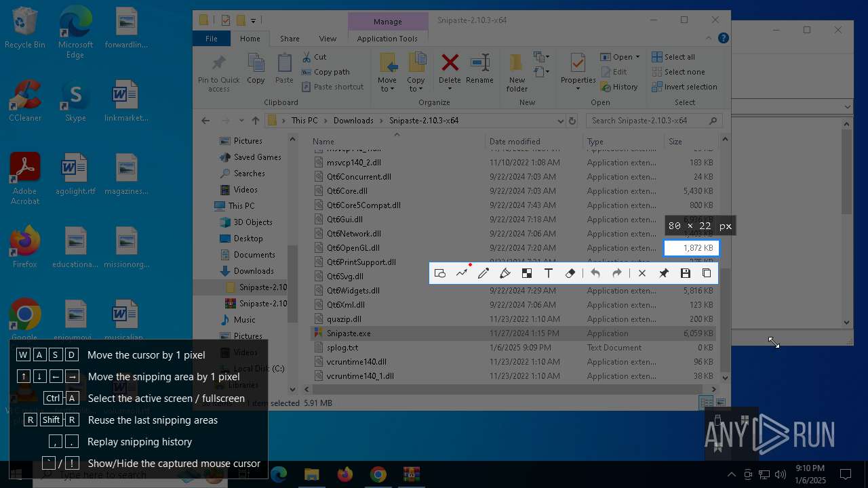Click Rename in the Organize group
Screen dimensions: 868x488
point(479,69)
